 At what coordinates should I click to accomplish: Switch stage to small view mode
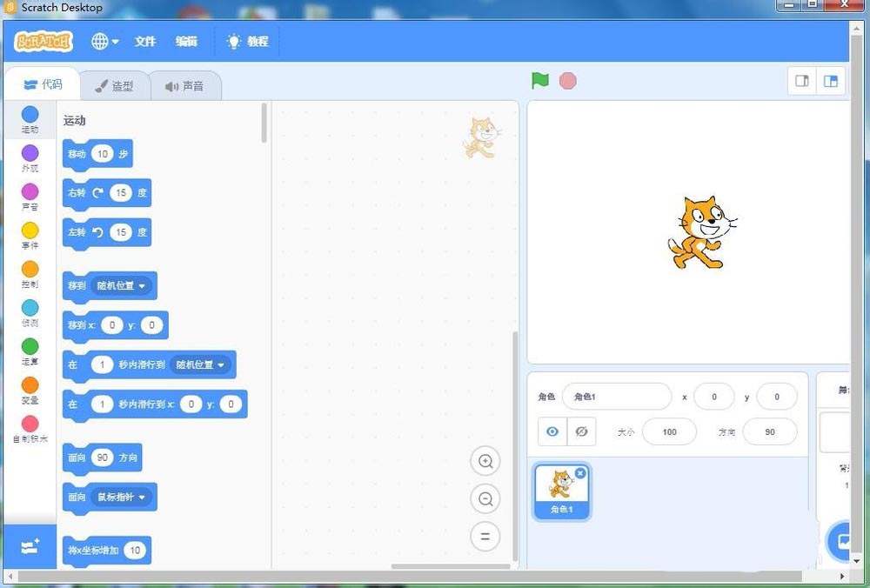tap(800, 80)
